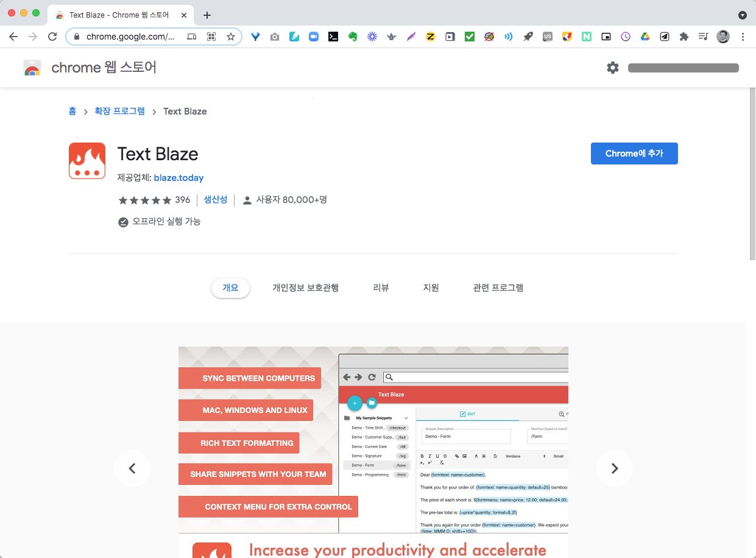
Task: Click the purple feather extension icon
Action: (411, 37)
